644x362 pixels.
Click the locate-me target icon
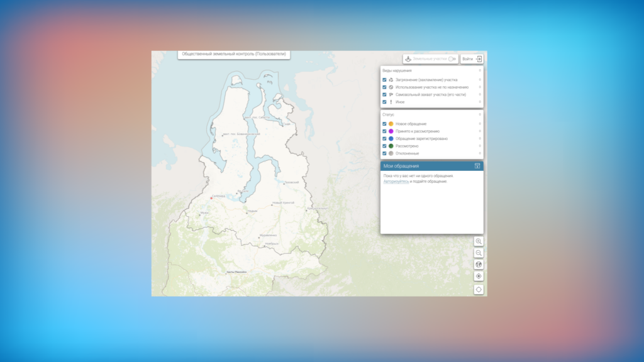[x=479, y=276]
